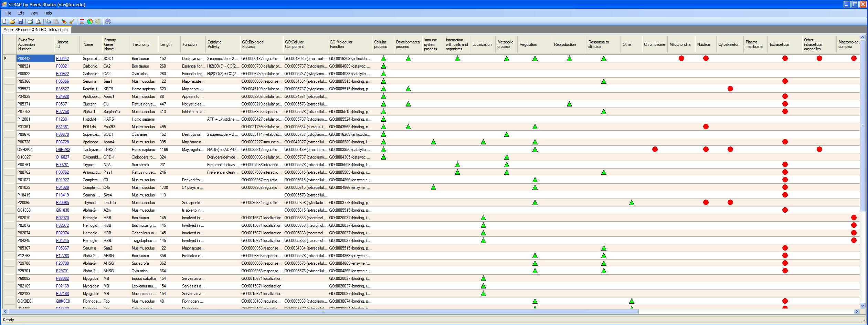Open the O16027 Uniprot link

pos(63,157)
